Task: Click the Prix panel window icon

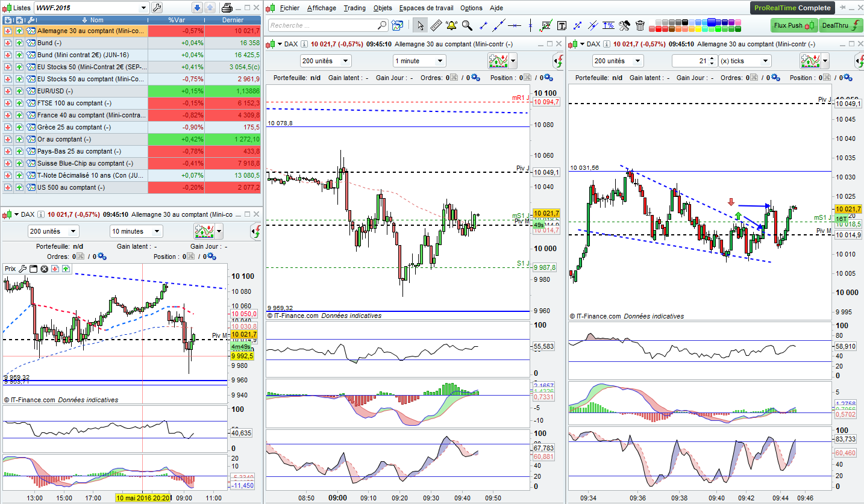Action: pyautogui.click(x=34, y=269)
